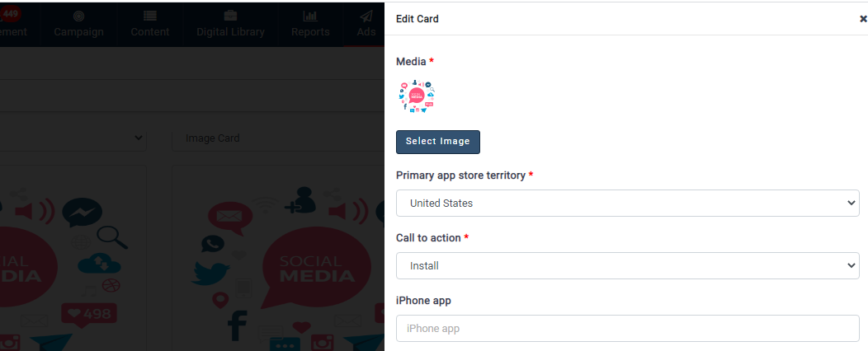This screenshot has width=868, height=351.
Task: Switch to the Campaign menu label
Action: click(78, 32)
